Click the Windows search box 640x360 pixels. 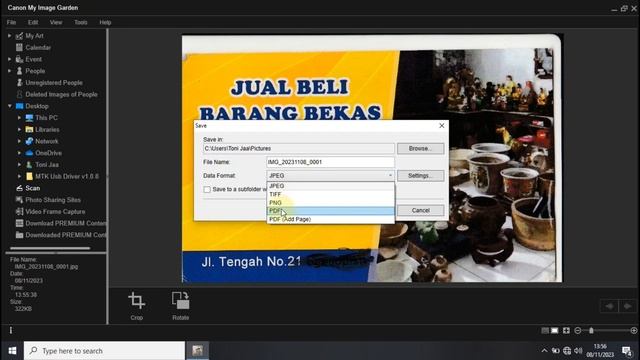[104, 351]
